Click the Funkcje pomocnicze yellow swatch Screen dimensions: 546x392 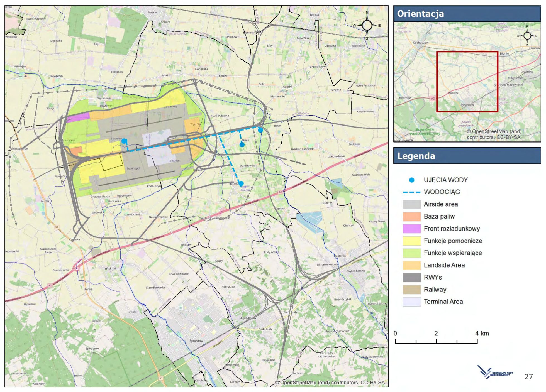(411, 241)
